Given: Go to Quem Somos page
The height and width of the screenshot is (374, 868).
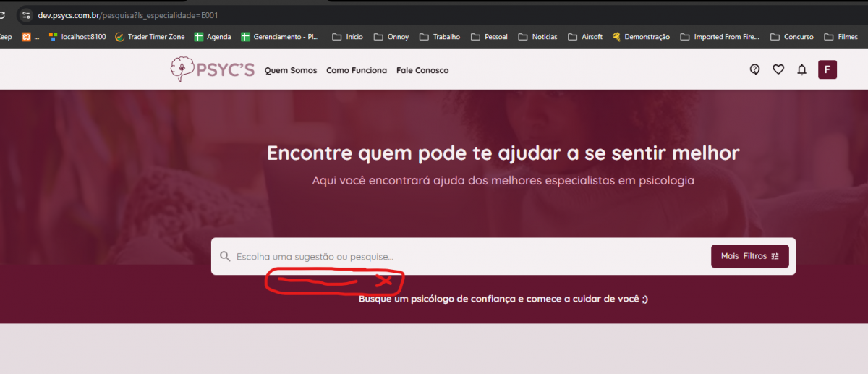Looking at the screenshot, I should pyautogui.click(x=291, y=70).
